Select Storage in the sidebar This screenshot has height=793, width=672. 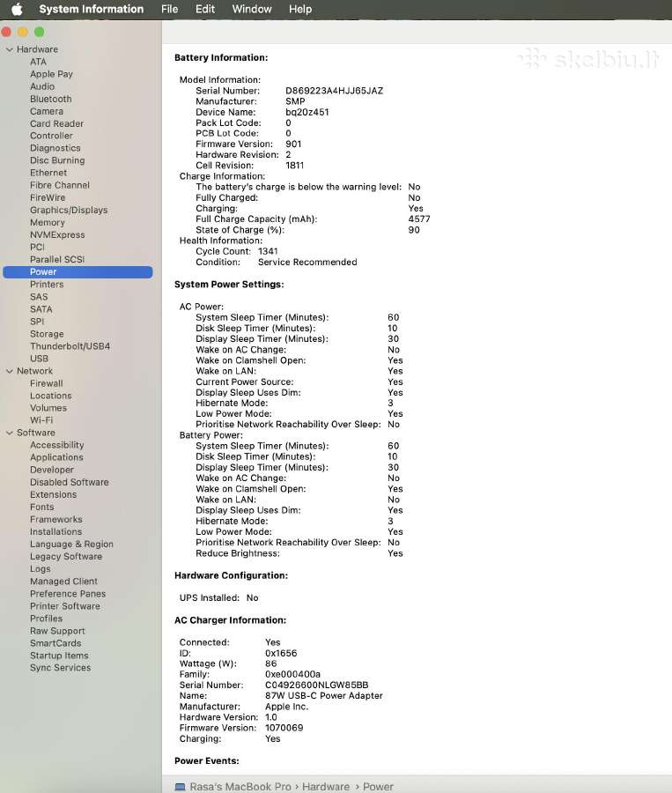pyautogui.click(x=47, y=334)
